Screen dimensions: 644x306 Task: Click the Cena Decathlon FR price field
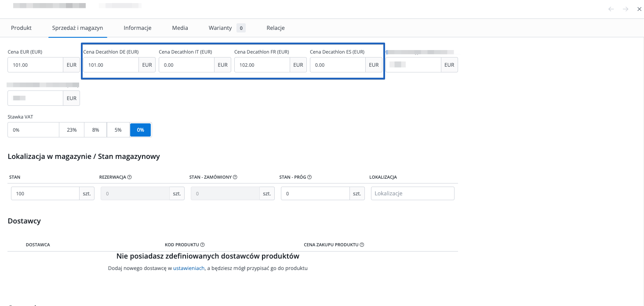coord(262,65)
